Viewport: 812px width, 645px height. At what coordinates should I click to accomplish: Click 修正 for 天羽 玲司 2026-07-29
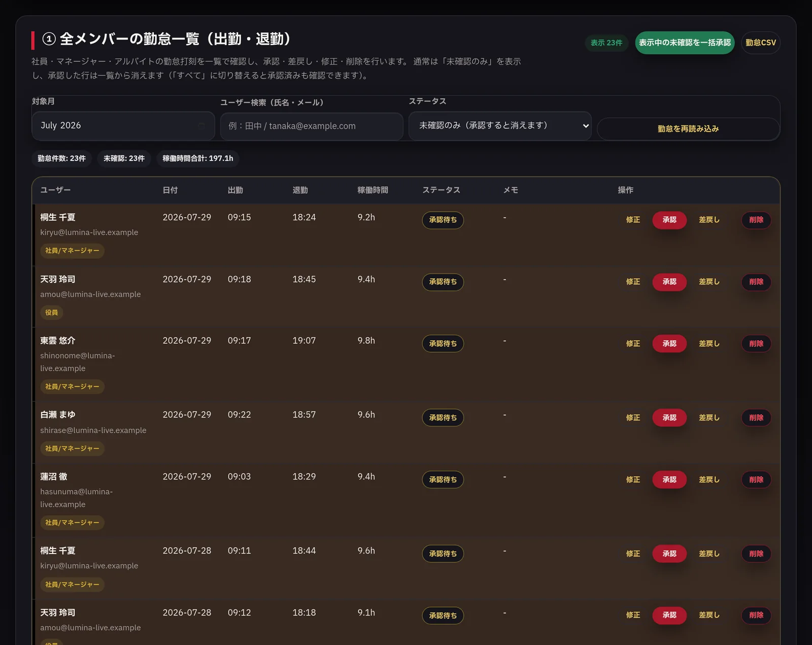pyautogui.click(x=633, y=282)
